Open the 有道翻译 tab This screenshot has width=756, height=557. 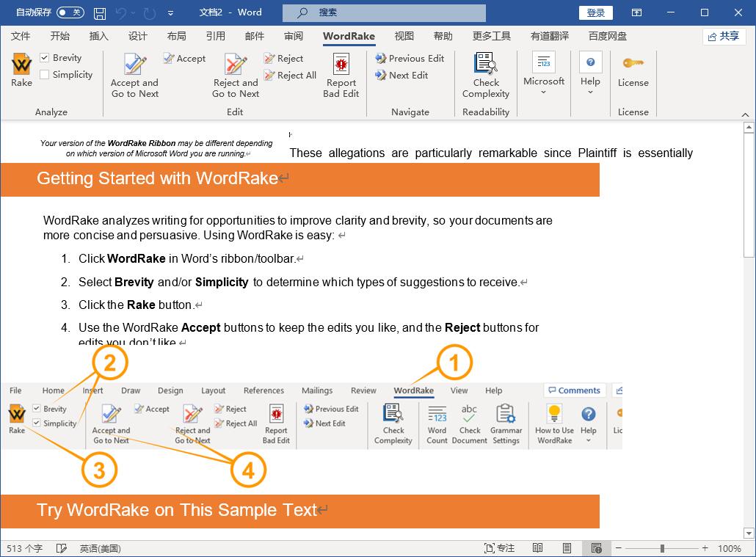click(550, 36)
